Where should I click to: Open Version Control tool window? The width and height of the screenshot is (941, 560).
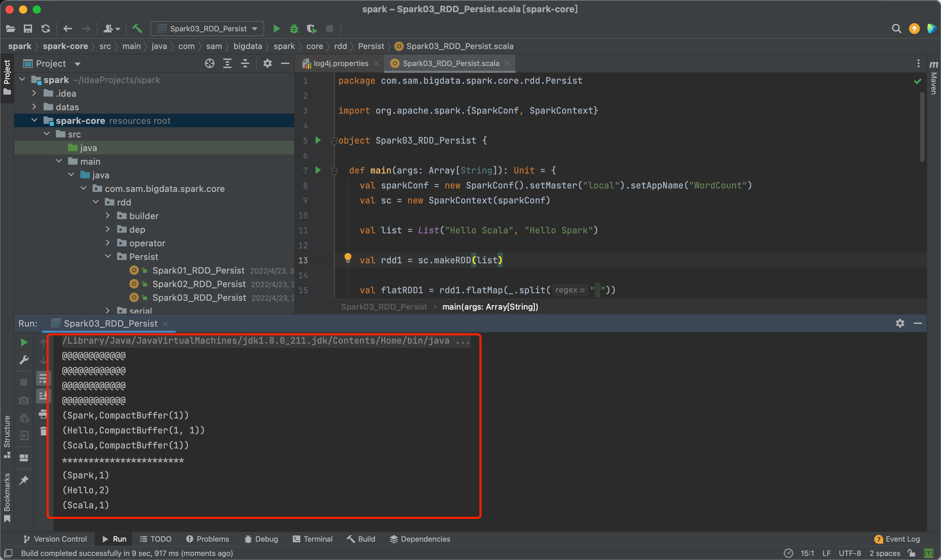pos(55,539)
